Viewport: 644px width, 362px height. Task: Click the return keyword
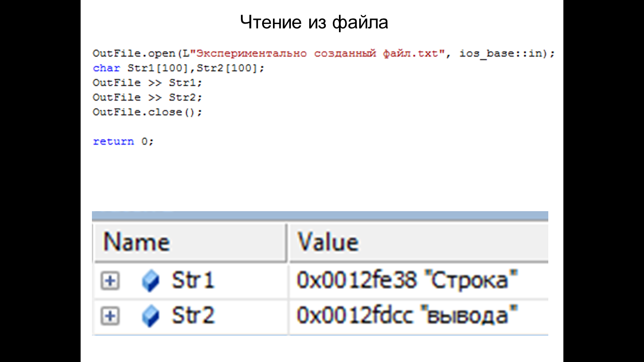(114, 141)
